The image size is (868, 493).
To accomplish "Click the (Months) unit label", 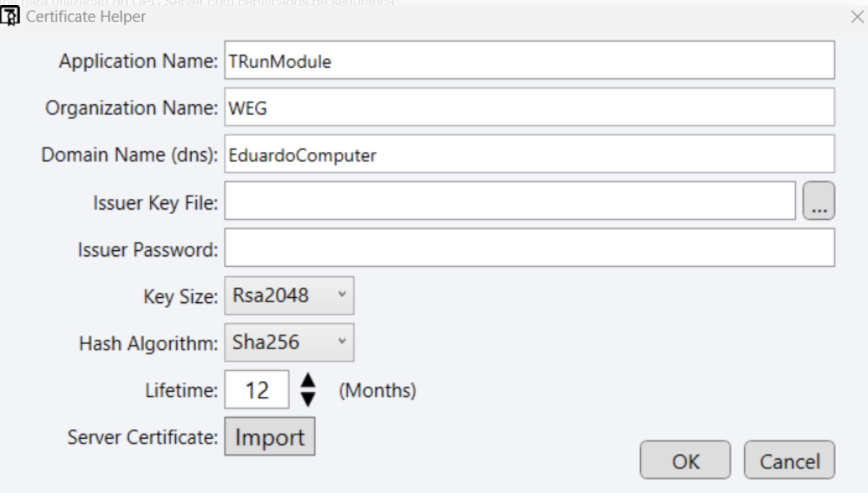I will (378, 390).
